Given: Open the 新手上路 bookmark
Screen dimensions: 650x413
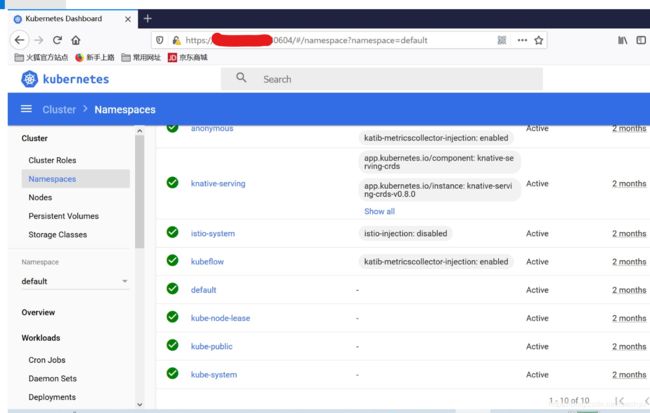Looking at the screenshot, I should pyautogui.click(x=95, y=57).
